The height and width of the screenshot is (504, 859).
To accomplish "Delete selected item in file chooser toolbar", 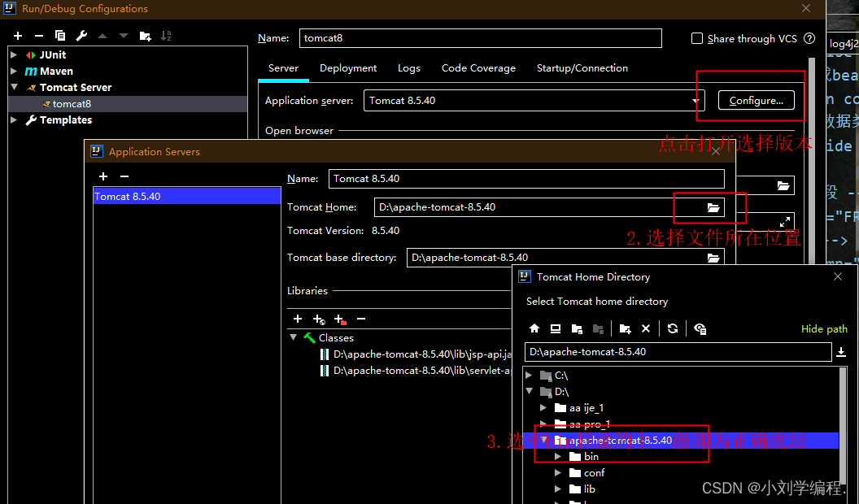I will tap(646, 328).
